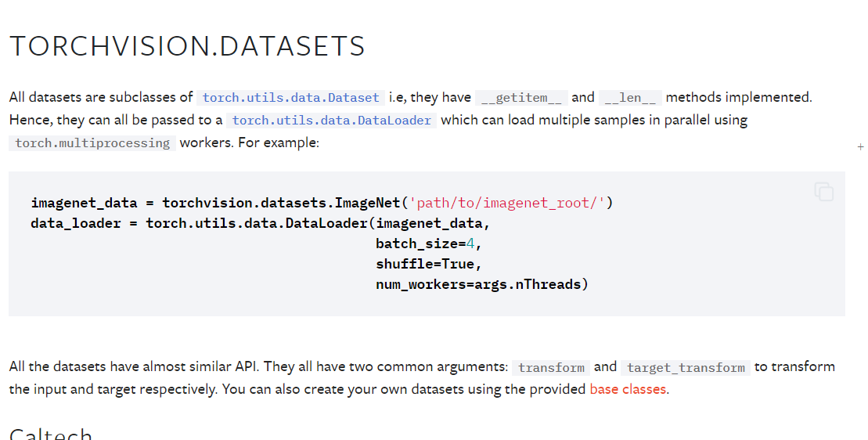The width and height of the screenshot is (868, 440).
Task: Follow the torch.utils.data.DataLoader link in the paragraph
Action: coord(332,121)
